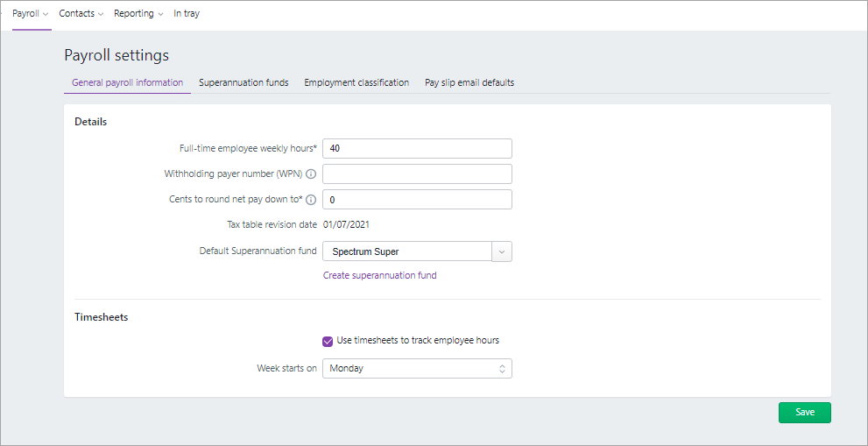Click info icon beside Cents to round
This screenshot has height=446, width=868.
pyautogui.click(x=311, y=200)
